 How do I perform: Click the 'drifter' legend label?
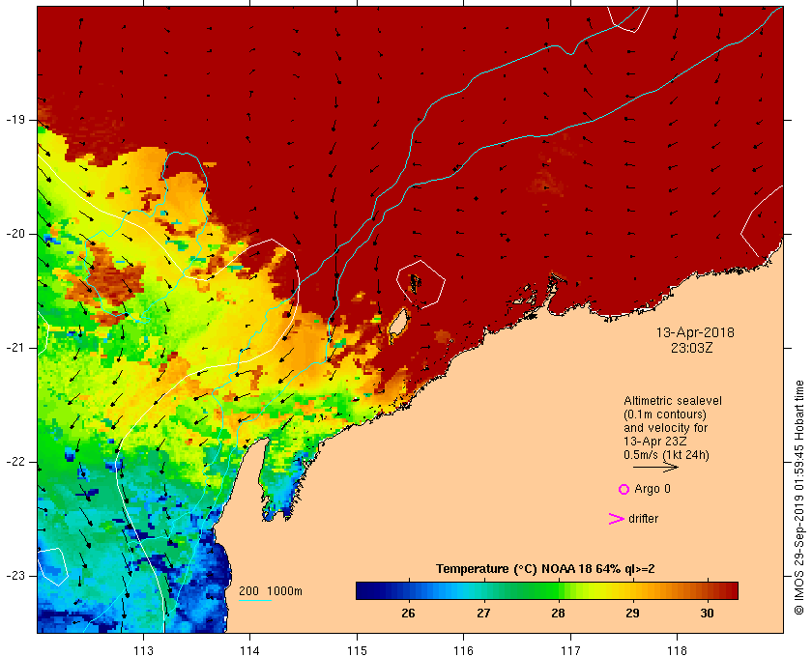643,519
